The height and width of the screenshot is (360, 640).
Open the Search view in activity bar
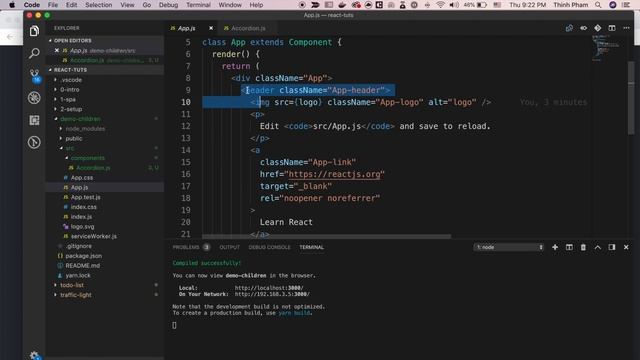[x=34, y=53]
